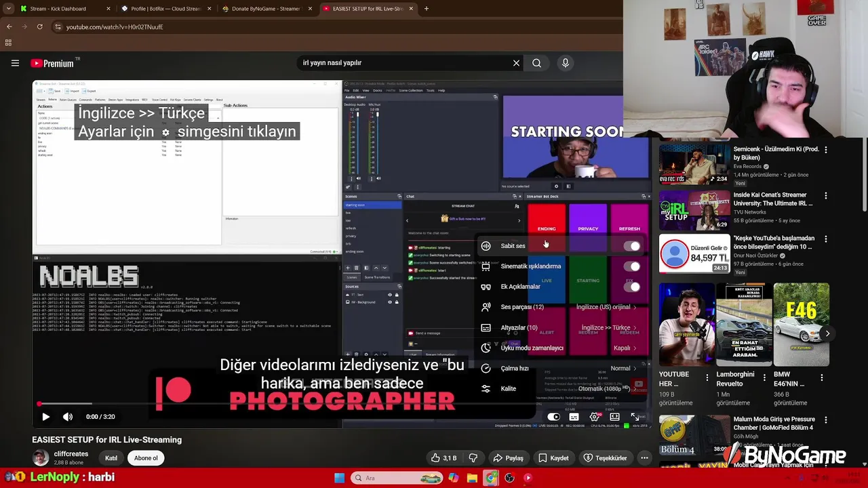Go back with browser back arrow
Screen dimensions: 868x488
coord(9,27)
